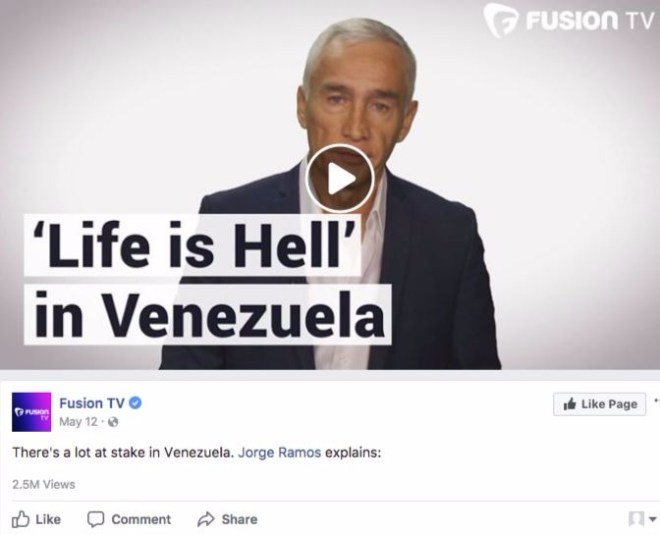Click the 'in Venezuela' headline banner
Viewport: 660px width, 535px height.
click(x=208, y=314)
